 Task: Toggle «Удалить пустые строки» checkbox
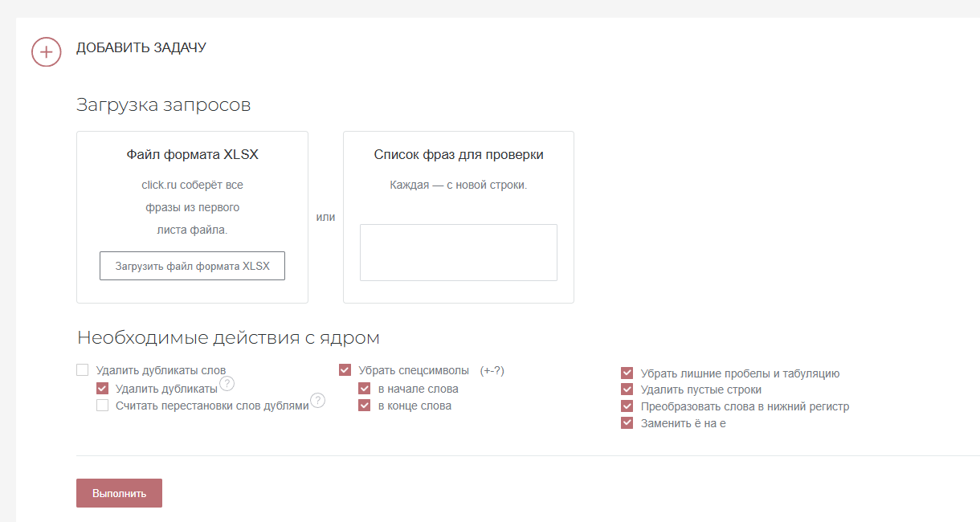coord(627,389)
